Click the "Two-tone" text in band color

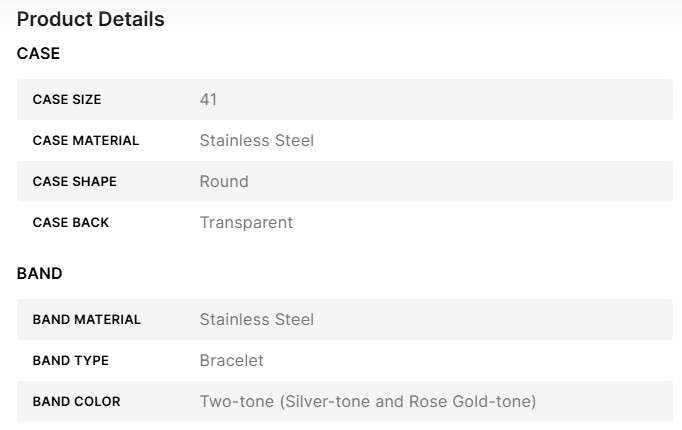click(x=236, y=402)
